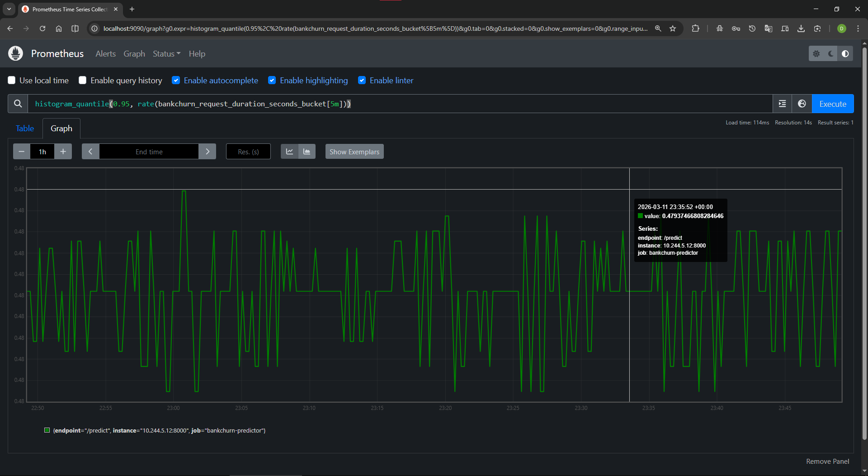Screen dimensions: 868x476
Task: Click the Prometheus flame logo
Action: click(15, 53)
